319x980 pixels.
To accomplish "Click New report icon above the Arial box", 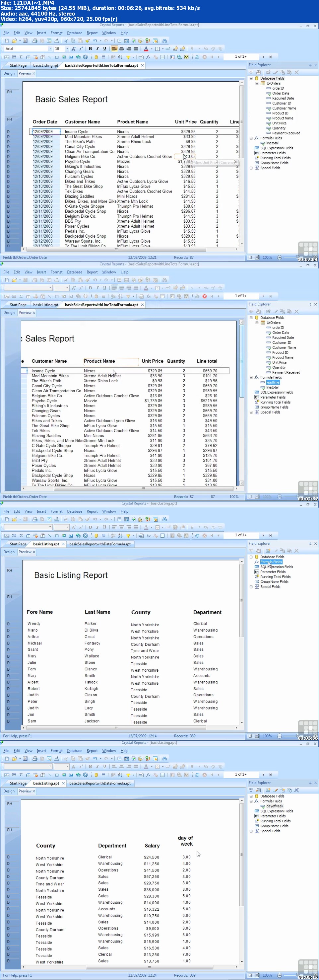I will tap(6, 41).
